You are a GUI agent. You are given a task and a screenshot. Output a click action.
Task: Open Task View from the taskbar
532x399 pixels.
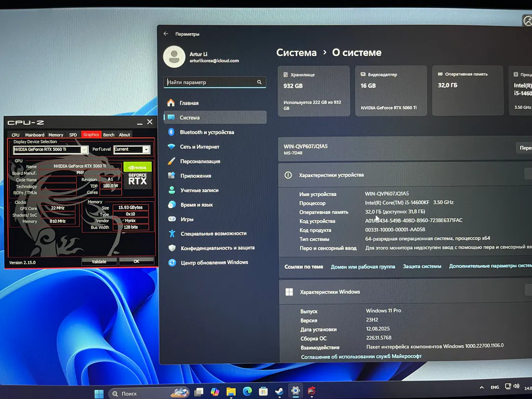pos(199,392)
